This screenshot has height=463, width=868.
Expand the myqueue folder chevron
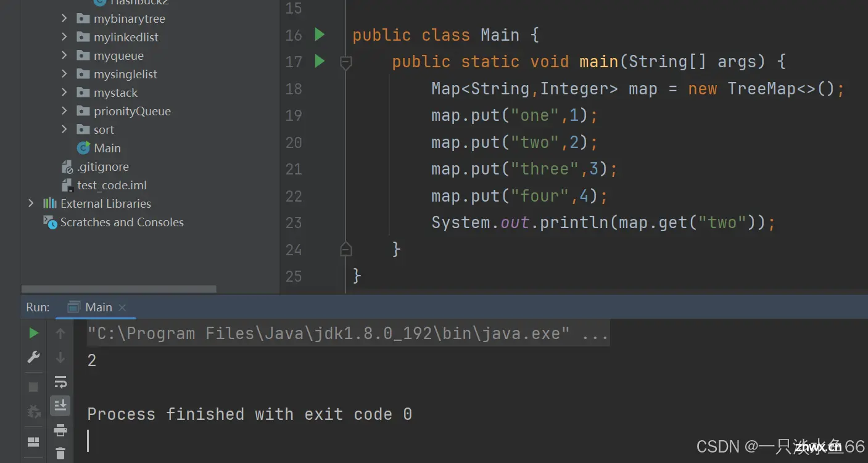pyautogui.click(x=64, y=55)
